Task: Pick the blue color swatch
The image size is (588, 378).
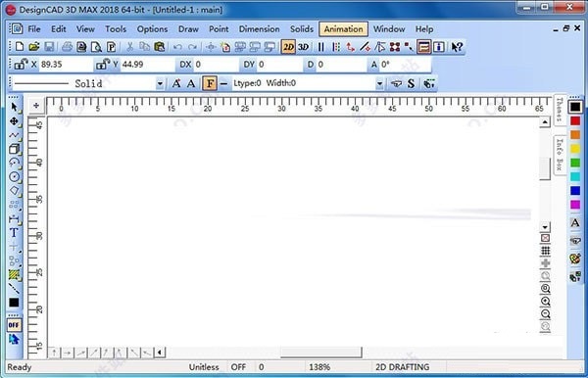Action: pos(575,191)
